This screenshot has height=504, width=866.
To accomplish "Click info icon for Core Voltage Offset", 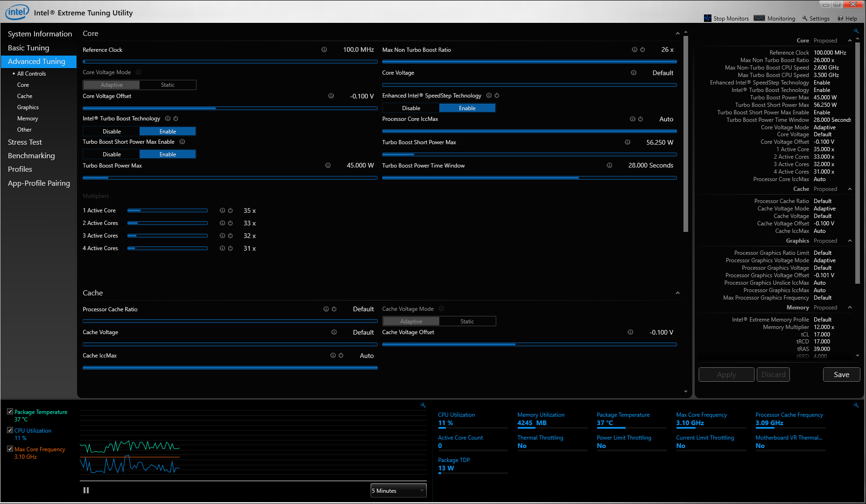I will 331,96.
